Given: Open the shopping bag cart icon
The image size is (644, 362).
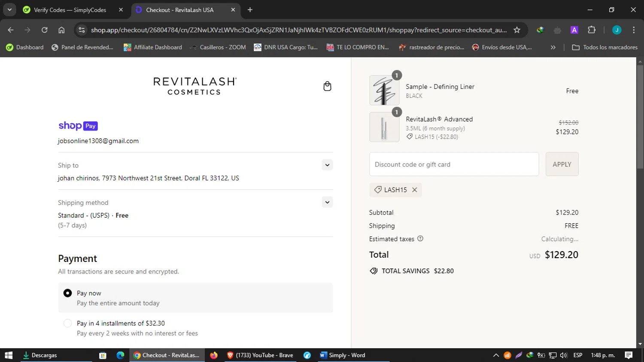Looking at the screenshot, I should [x=327, y=86].
